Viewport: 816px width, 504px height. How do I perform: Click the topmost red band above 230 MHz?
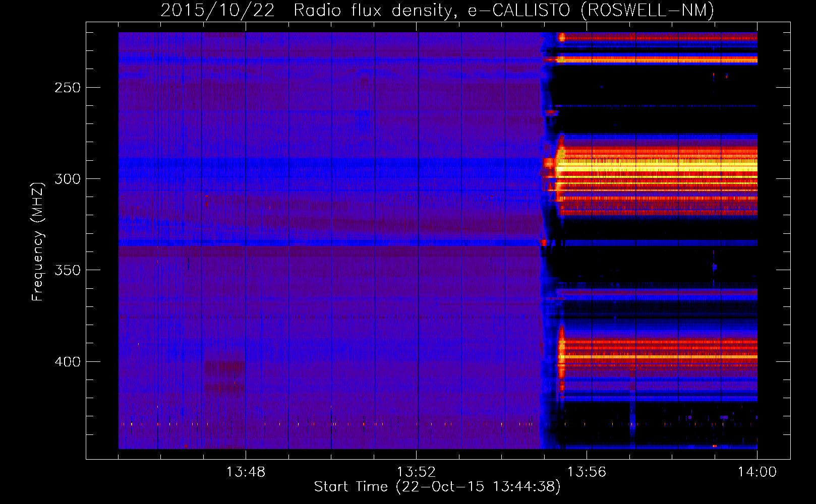pos(656,37)
